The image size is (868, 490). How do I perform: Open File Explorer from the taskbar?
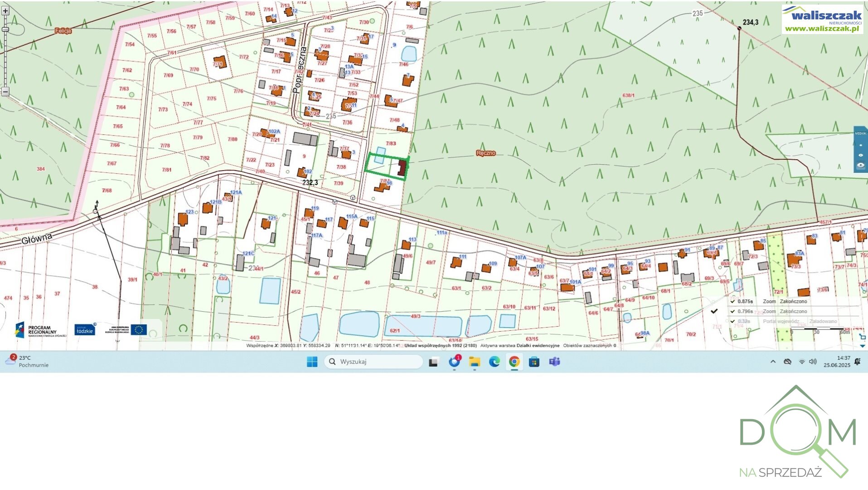(x=474, y=362)
